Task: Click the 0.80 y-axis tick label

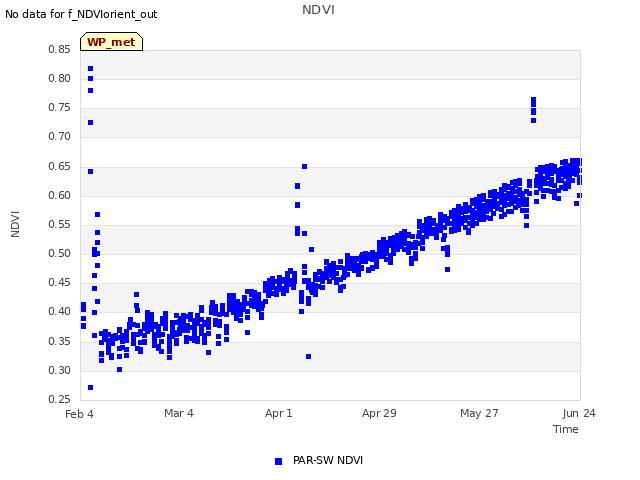Action: coord(60,78)
